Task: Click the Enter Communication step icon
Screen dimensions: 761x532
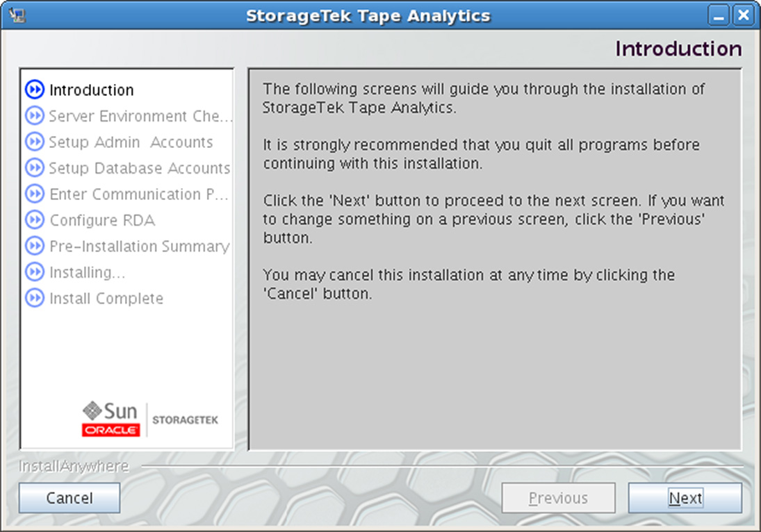Action: tap(35, 194)
